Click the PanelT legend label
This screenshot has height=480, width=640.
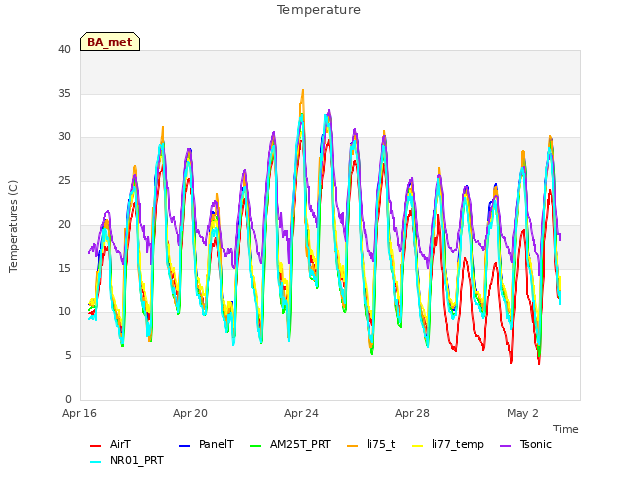[x=216, y=444]
